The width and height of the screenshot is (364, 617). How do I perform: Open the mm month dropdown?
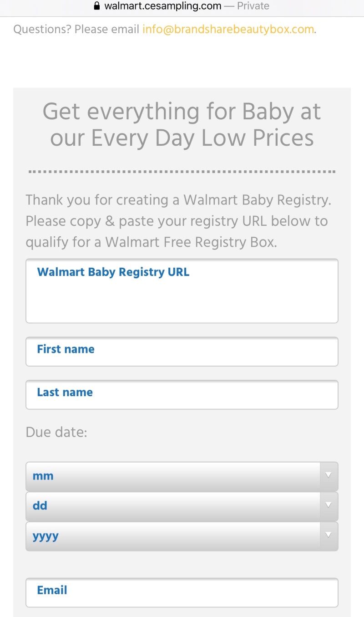click(x=173, y=476)
